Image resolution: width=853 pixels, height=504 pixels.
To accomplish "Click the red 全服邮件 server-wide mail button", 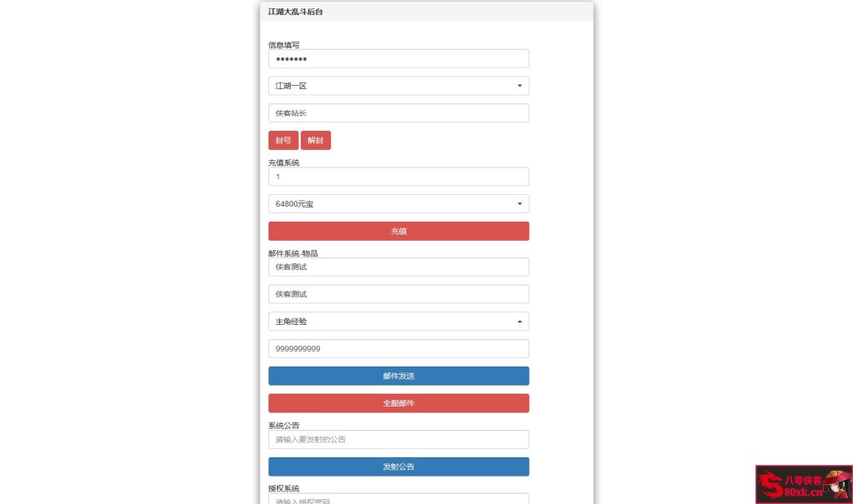I will (398, 402).
